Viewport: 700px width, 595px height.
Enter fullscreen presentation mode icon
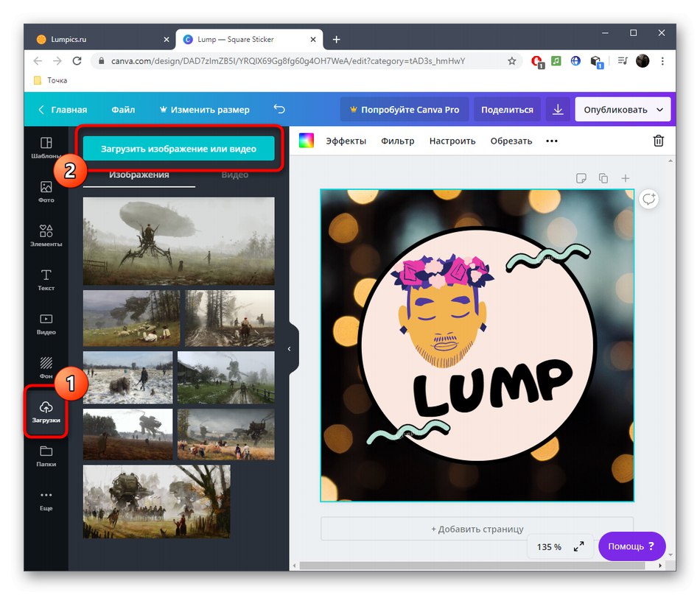pos(579,546)
